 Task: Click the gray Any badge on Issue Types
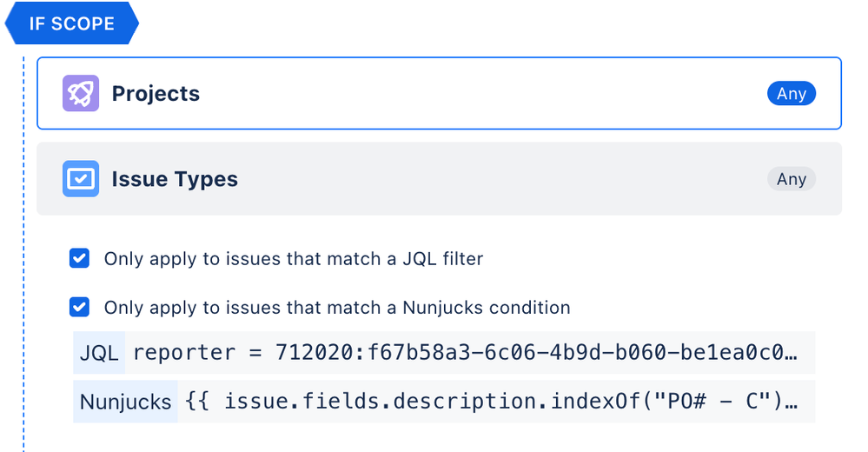pos(791,179)
